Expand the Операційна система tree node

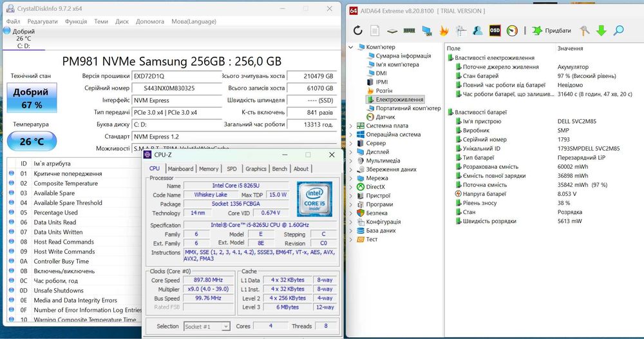351,134
